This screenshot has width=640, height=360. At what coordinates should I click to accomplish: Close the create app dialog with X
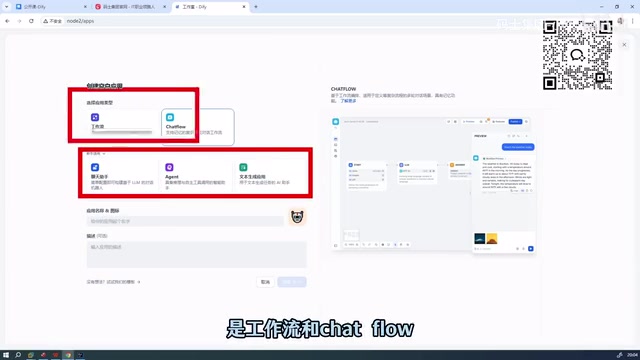tap(624, 44)
